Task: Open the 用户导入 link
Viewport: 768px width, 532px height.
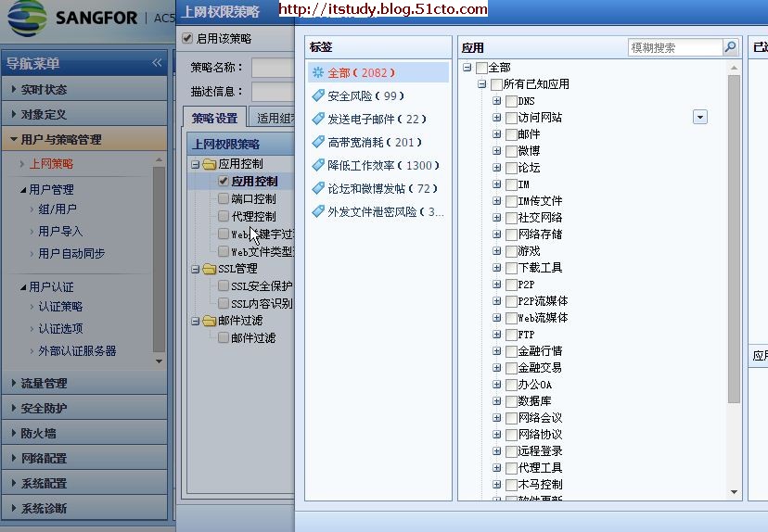Action: click(x=60, y=232)
